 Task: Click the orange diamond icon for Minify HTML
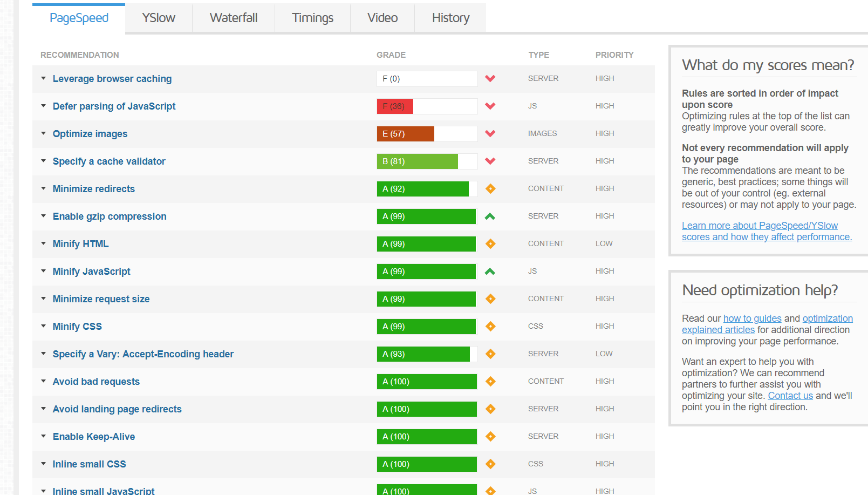tap(490, 243)
